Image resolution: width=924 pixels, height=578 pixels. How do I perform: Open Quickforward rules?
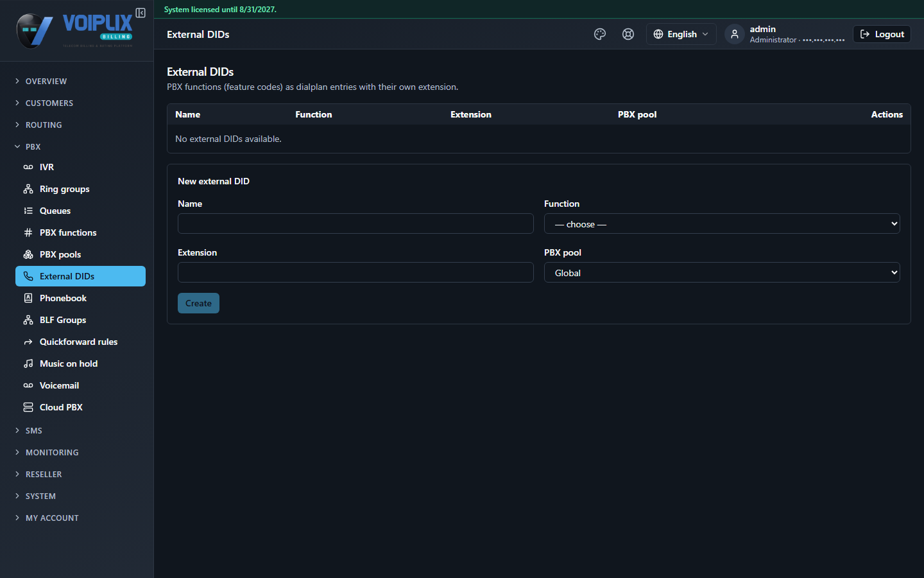pyautogui.click(x=80, y=342)
